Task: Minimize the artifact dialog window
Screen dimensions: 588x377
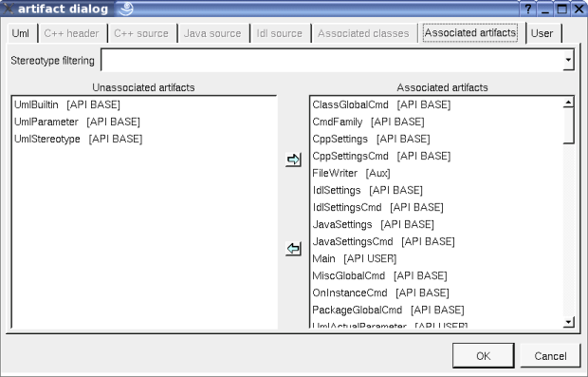Action: click(545, 9)
